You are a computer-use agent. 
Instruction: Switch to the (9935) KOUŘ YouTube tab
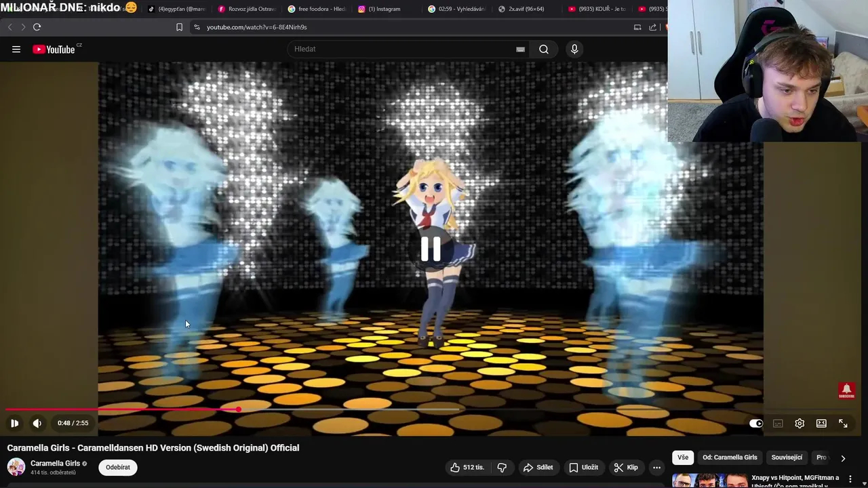[597, 9]
